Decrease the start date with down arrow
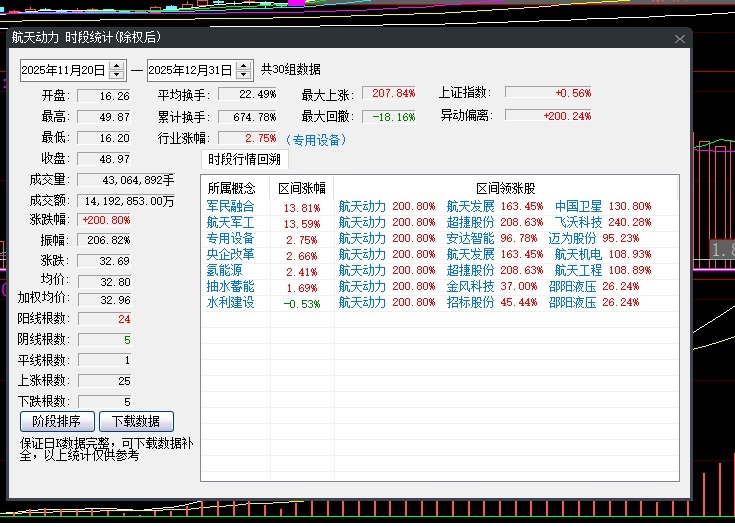The image size is (735, 527). click(x=117, y=75)
